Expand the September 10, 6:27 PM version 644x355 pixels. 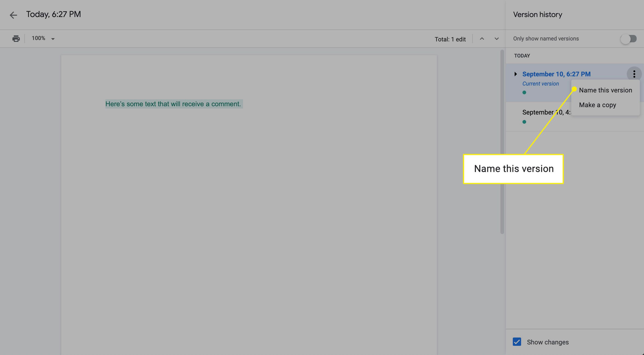click(x=516, y=74)
